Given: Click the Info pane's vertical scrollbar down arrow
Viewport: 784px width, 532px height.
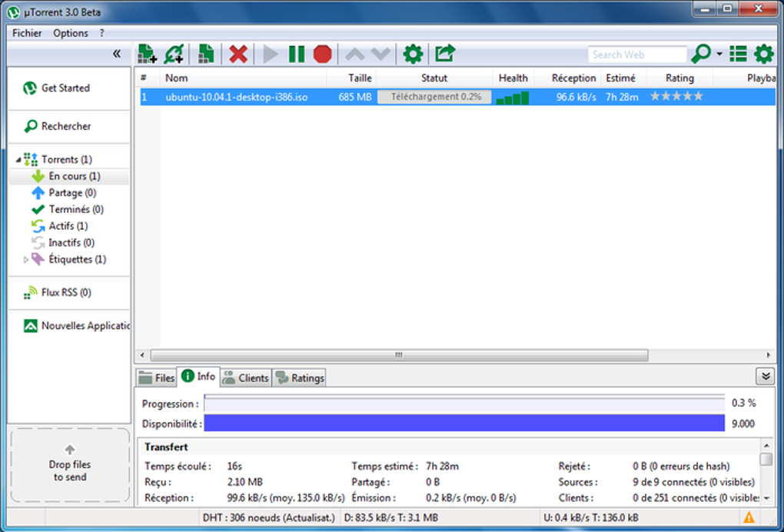Looking at the screenshot, I should (x=766, y=498).
